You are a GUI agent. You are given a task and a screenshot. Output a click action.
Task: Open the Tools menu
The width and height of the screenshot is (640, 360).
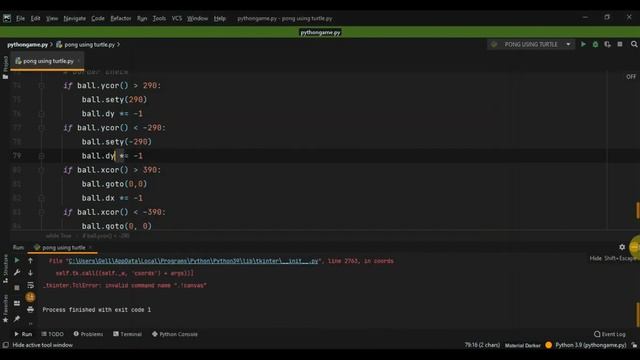point(159,18)
